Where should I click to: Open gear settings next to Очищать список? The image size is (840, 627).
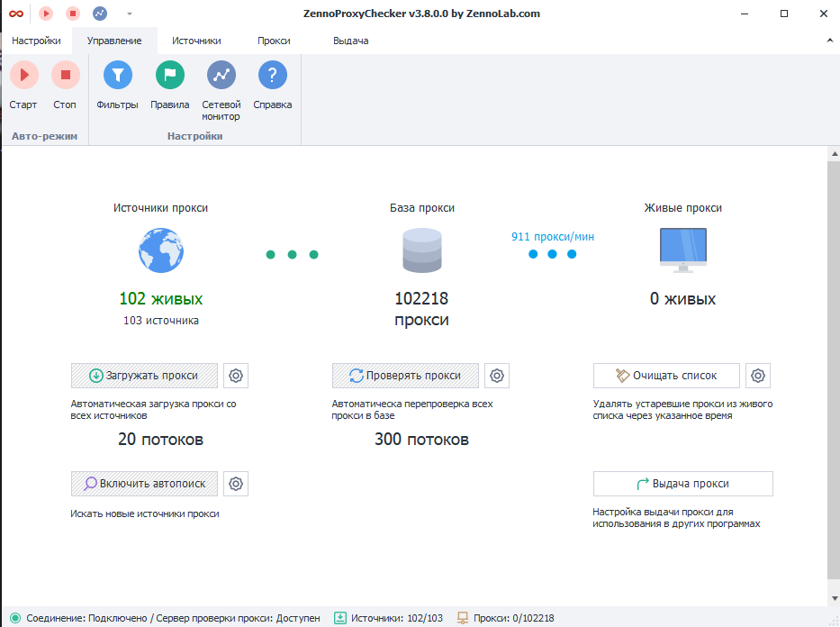[758, 376]
